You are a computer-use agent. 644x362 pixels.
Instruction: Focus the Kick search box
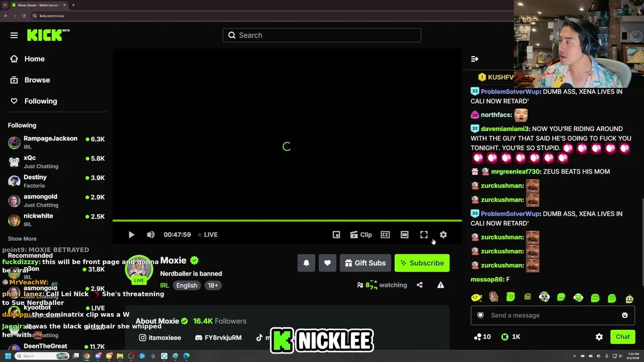(322, 35)
